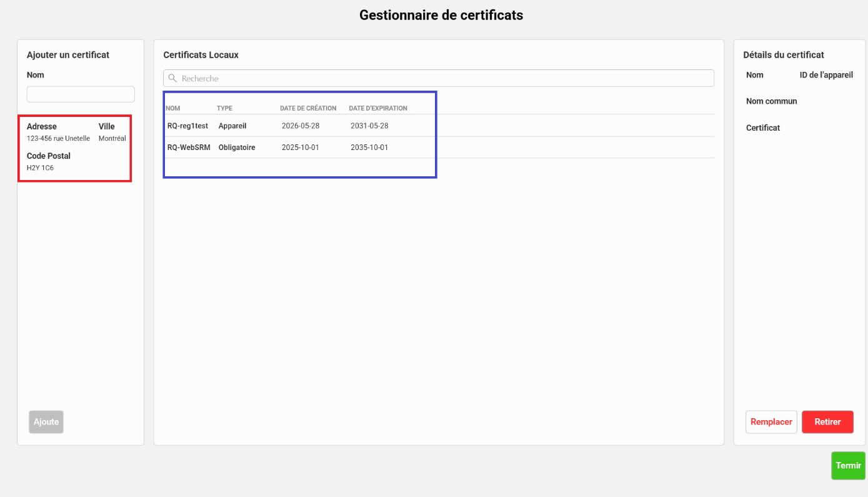Click the grey Ajoute button
The width and height of the screenshot is (868, 497).
(46, 422)
